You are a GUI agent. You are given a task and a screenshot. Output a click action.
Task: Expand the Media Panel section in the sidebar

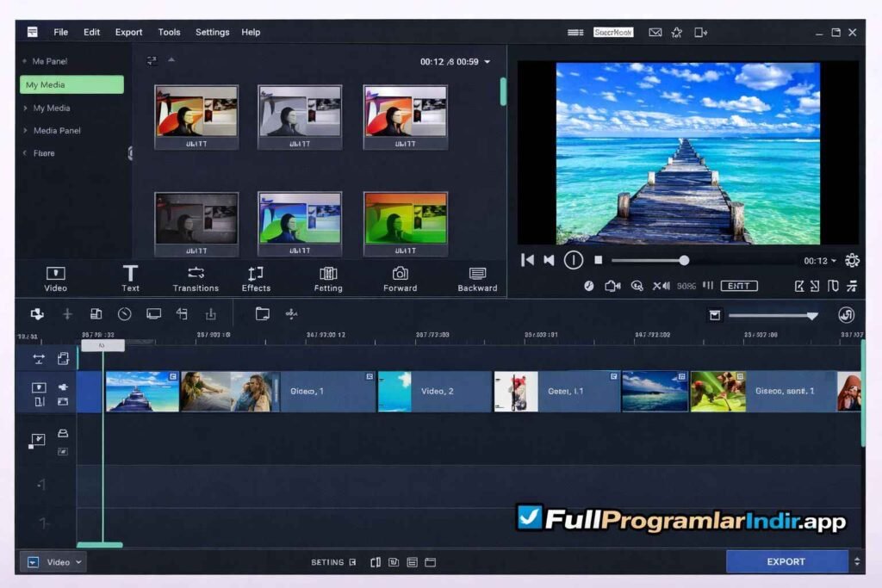coord(56,131)
